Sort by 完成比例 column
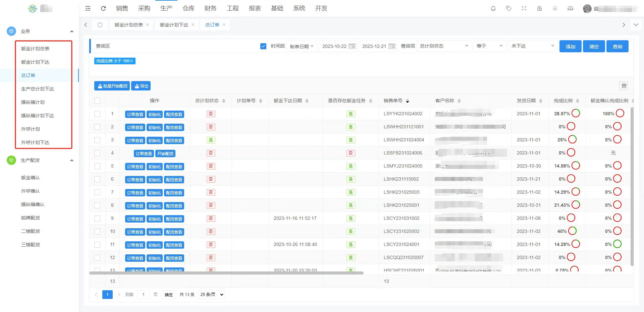This screenshot has height=312, width=644. [x=578, y=101]
